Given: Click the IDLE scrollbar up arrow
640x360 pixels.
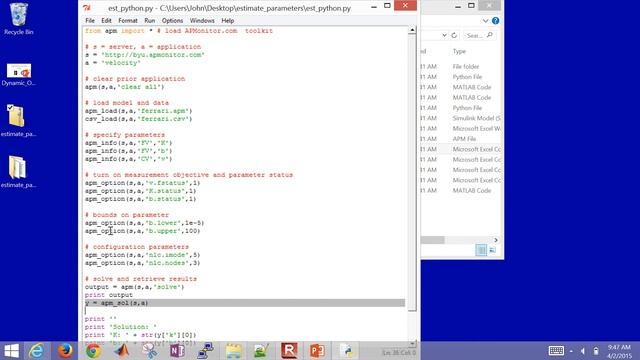Looking at the screenshot, I should coord(412,30).
